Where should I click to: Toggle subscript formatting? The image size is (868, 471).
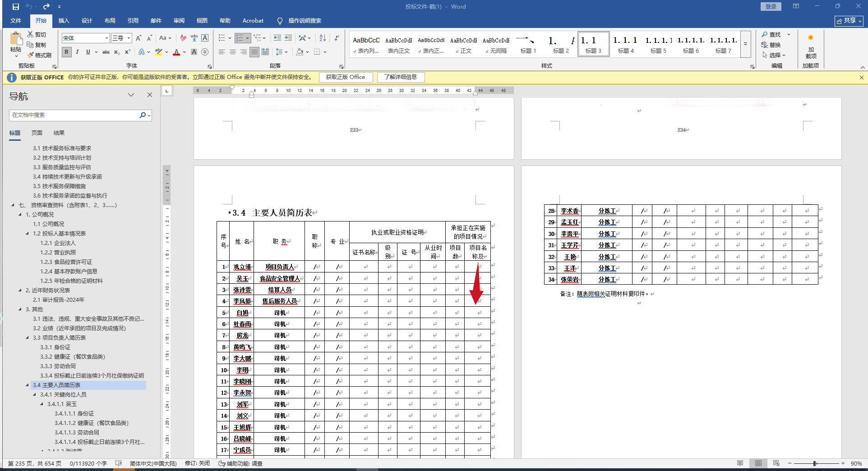pos(117,52)
